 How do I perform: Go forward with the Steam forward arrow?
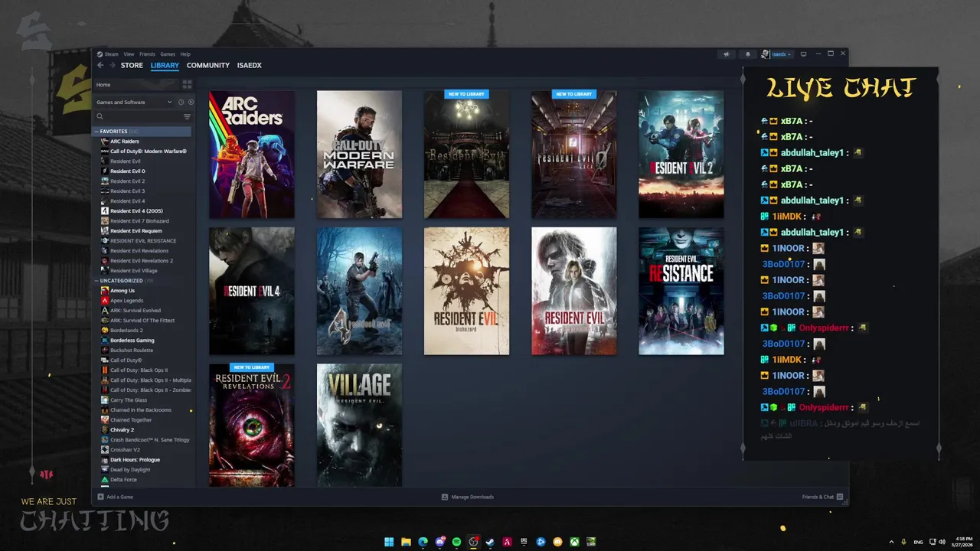pyautogui.click(x=112, y=65)
